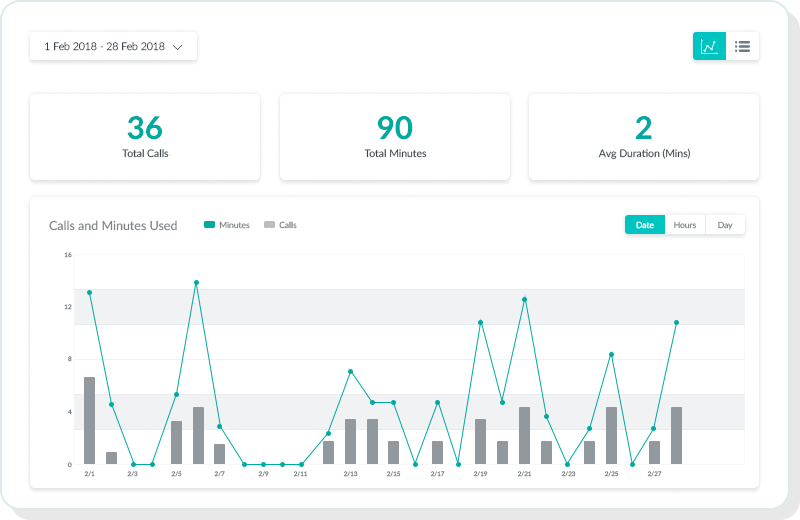Select the Day tab
800x520 pixels.
(725, 225)
